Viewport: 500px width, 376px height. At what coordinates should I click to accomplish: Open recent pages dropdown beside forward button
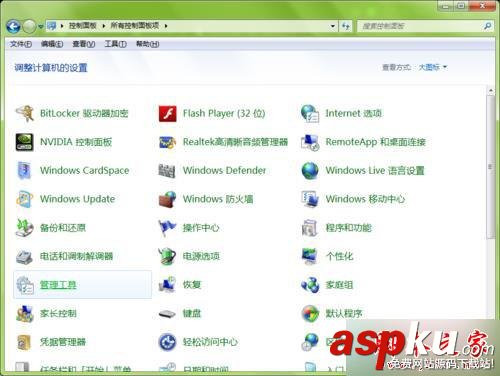41,26
